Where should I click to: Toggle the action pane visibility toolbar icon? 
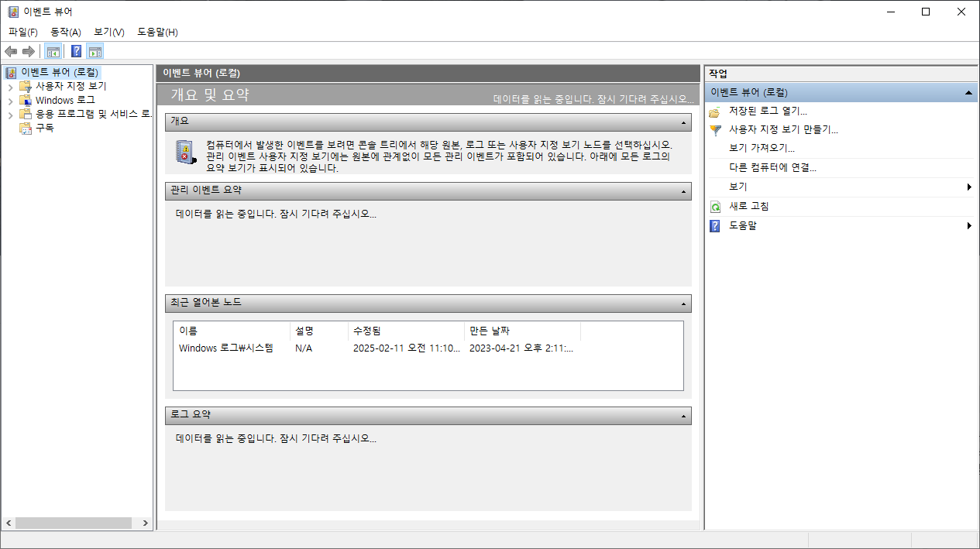tap(95, 50)
